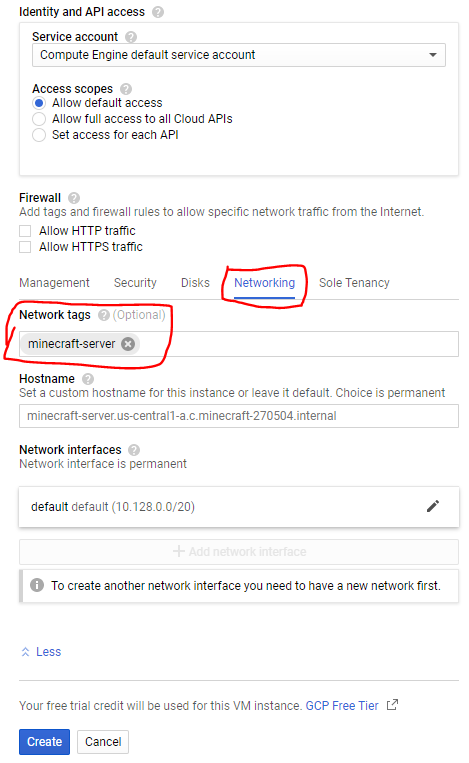Viewport: 469px width, 763px height.
Task: Switch to the Security tab
Action: pyautogui.click(x=135, y=283)
